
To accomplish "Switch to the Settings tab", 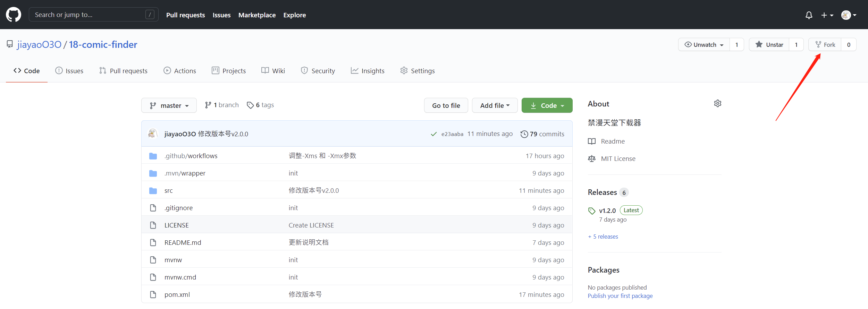I will (x=418, y=71).
